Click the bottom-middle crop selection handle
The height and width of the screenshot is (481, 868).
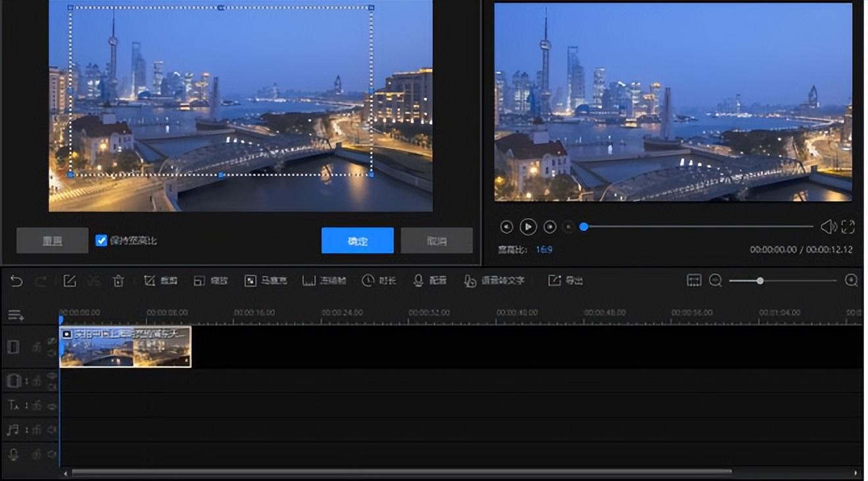pos(221,175)
